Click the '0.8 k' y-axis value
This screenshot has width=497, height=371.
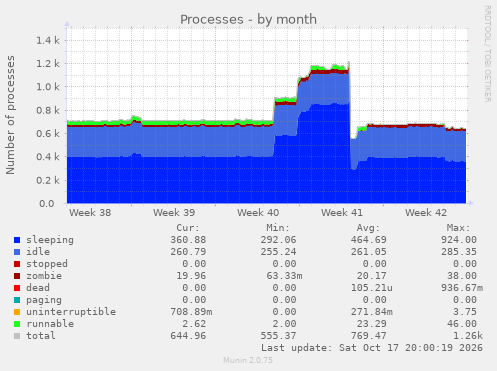48,110
